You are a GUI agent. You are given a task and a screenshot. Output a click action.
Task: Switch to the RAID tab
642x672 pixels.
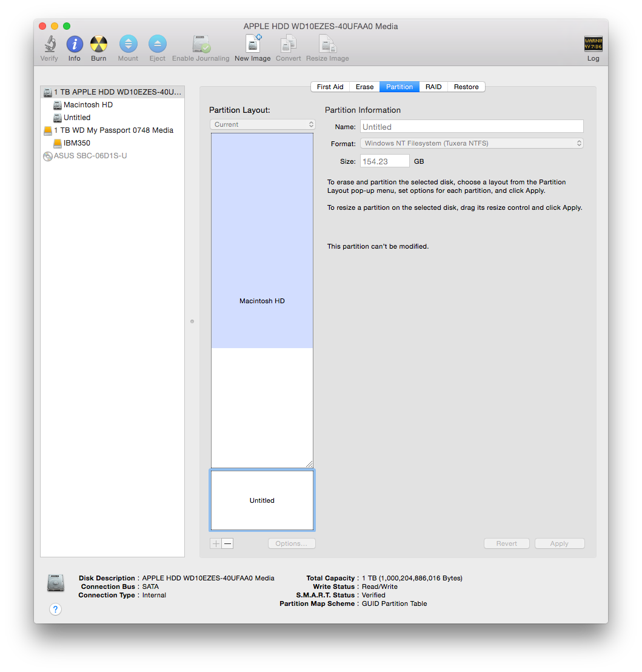point(433,87)
